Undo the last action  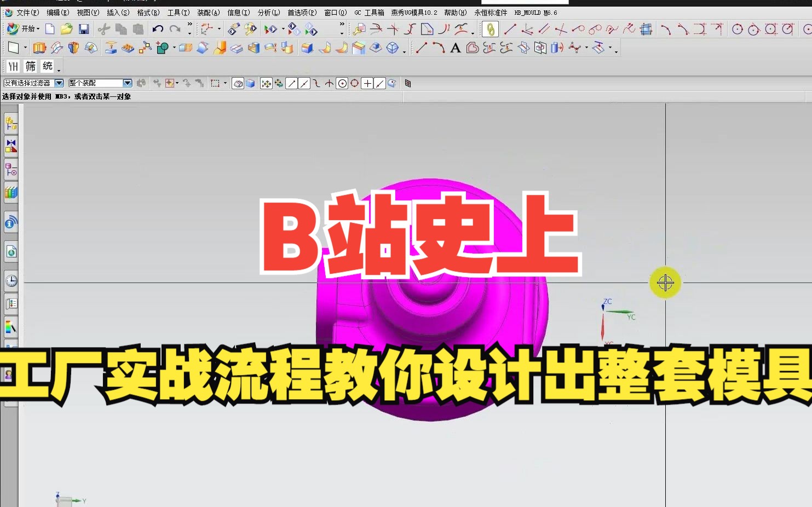tap(158, 29)
